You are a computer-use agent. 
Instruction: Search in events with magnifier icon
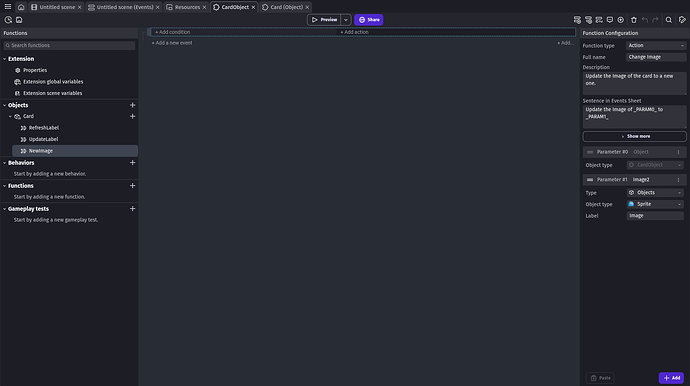pos(668,20)
